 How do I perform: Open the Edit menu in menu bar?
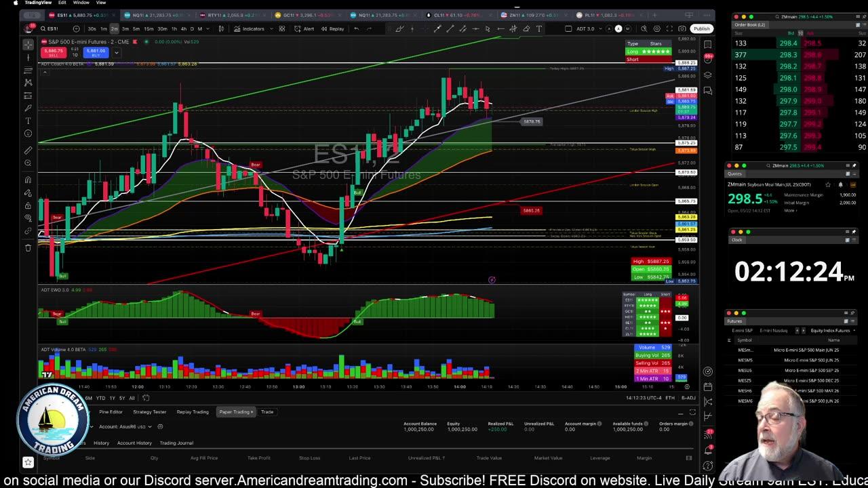point(62,3)
